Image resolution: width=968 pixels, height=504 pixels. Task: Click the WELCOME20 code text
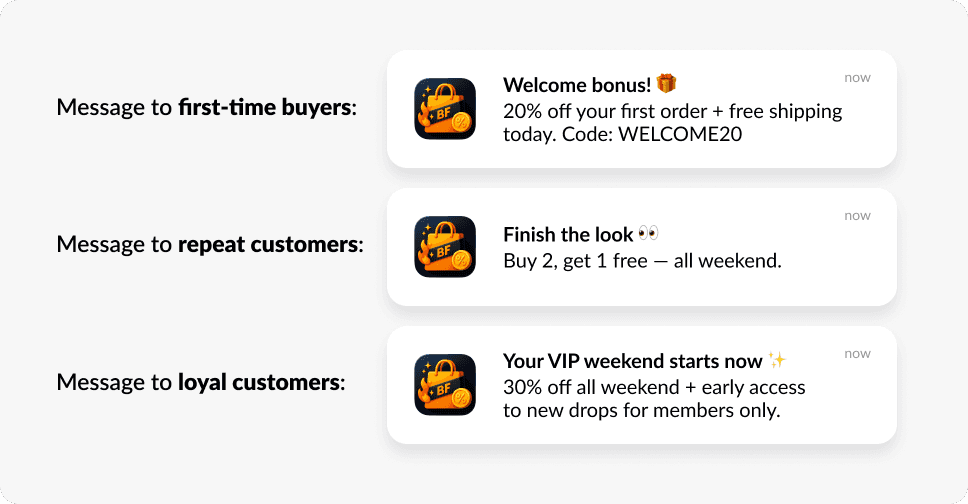[680, 134]
